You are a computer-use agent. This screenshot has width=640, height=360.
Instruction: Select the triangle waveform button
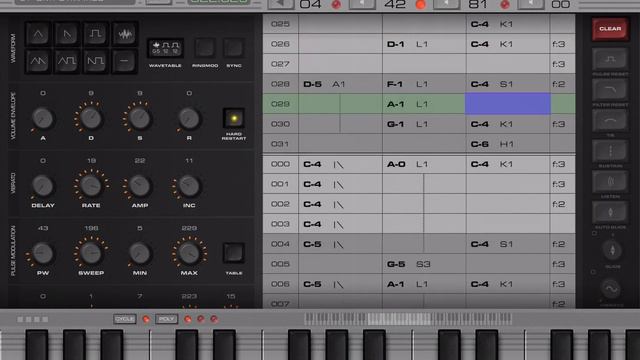[38, 34]
